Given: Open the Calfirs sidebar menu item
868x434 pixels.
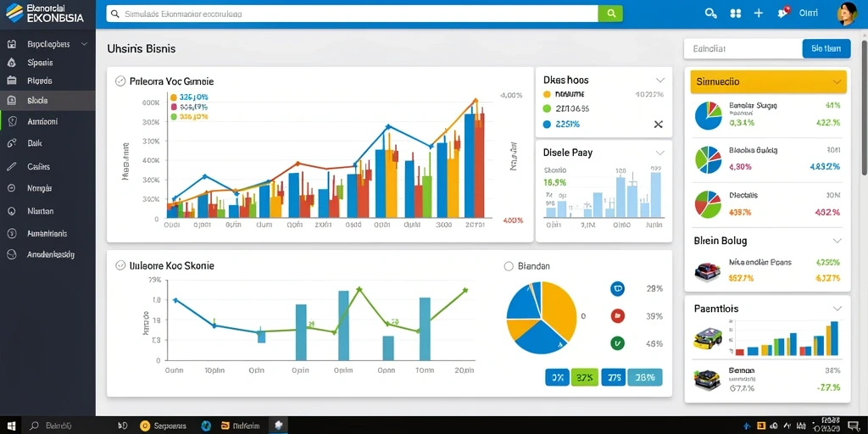Looking at the screenshot, I should coord(39,166).
